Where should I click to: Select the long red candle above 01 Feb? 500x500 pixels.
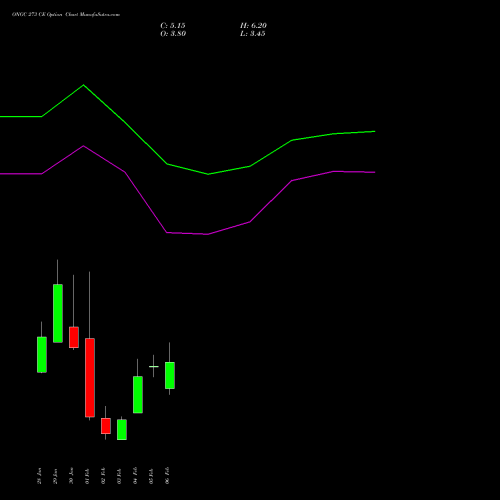[90, 378]
